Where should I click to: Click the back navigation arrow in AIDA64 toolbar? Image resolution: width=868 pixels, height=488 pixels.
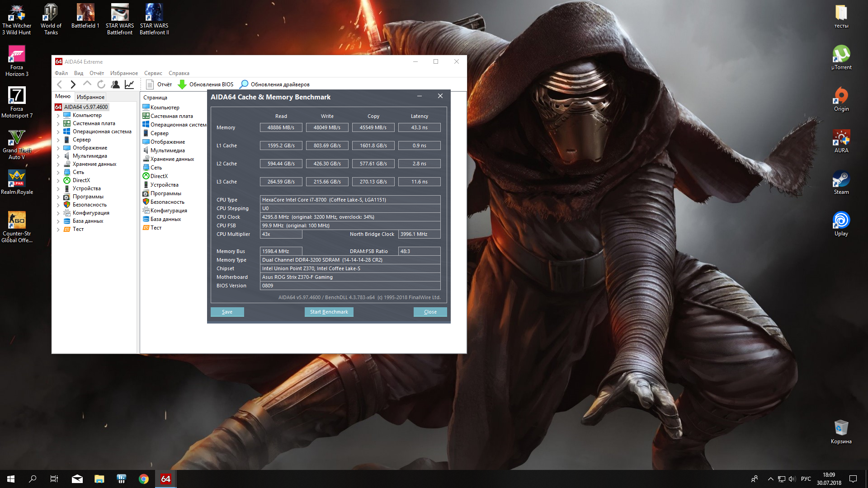pyautogui.click(x=60, y=84)
